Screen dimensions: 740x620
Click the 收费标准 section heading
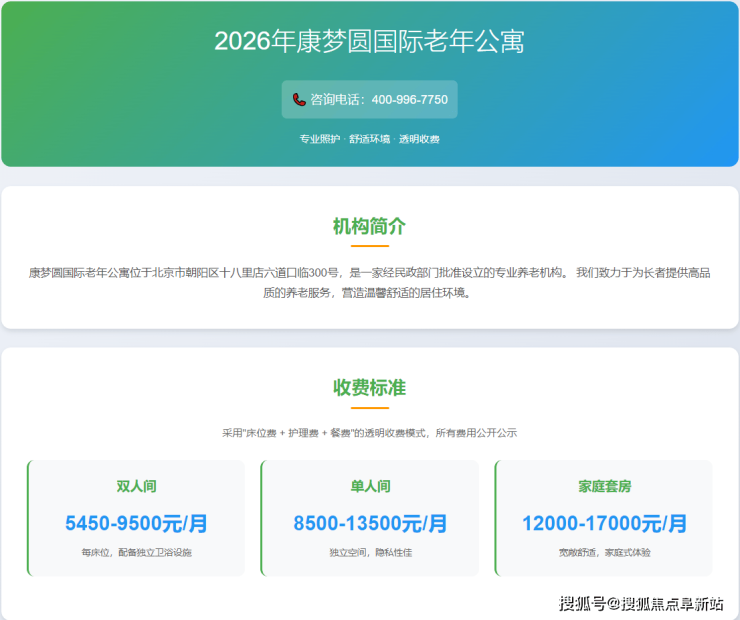[369, 388]
